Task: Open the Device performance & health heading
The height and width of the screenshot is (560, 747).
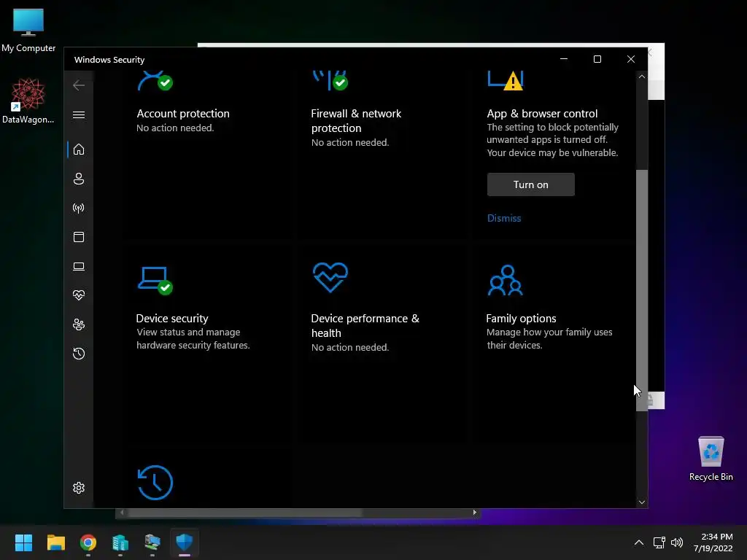Action: coord(365,326)
